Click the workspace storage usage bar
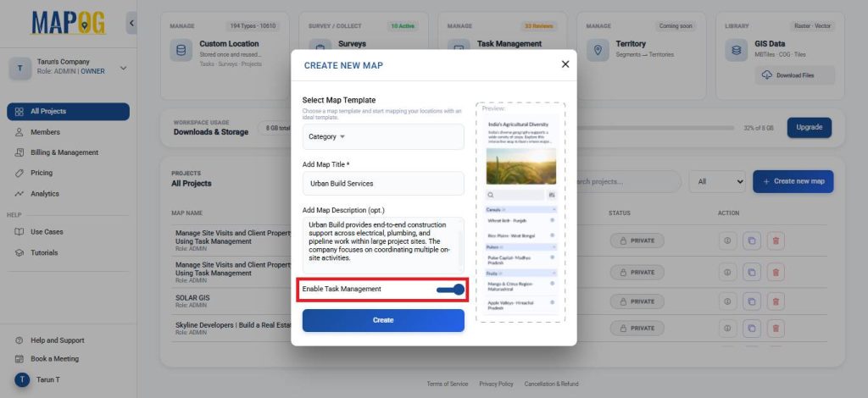Viewport: 868px width, 398px height. click(x=656, y=128)
